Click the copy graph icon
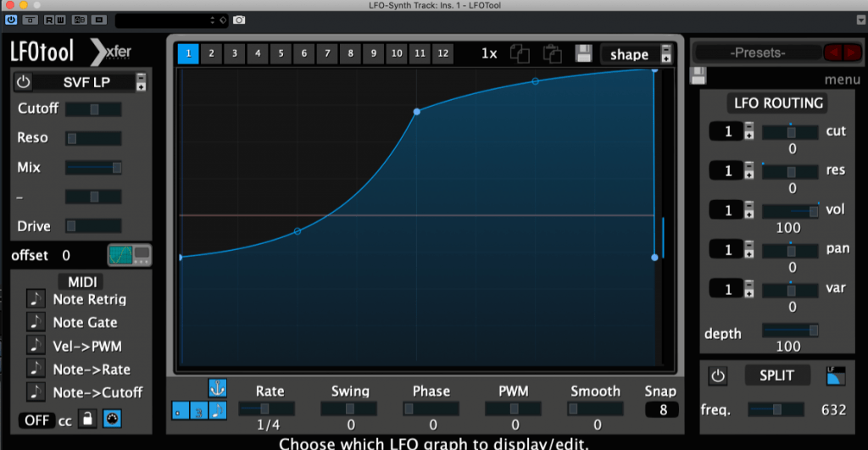The image size is (868, 450). click(520, 54)
